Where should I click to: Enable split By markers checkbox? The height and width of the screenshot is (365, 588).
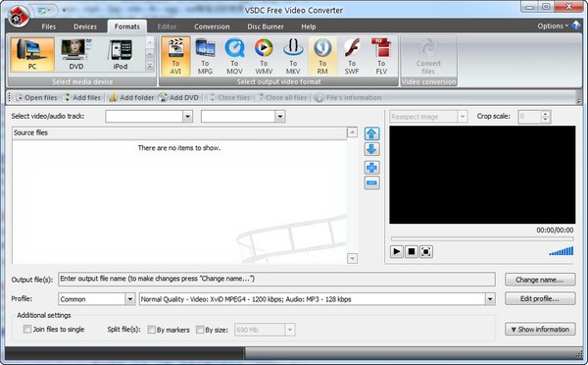pyautogui.click(x=151, y=330)
